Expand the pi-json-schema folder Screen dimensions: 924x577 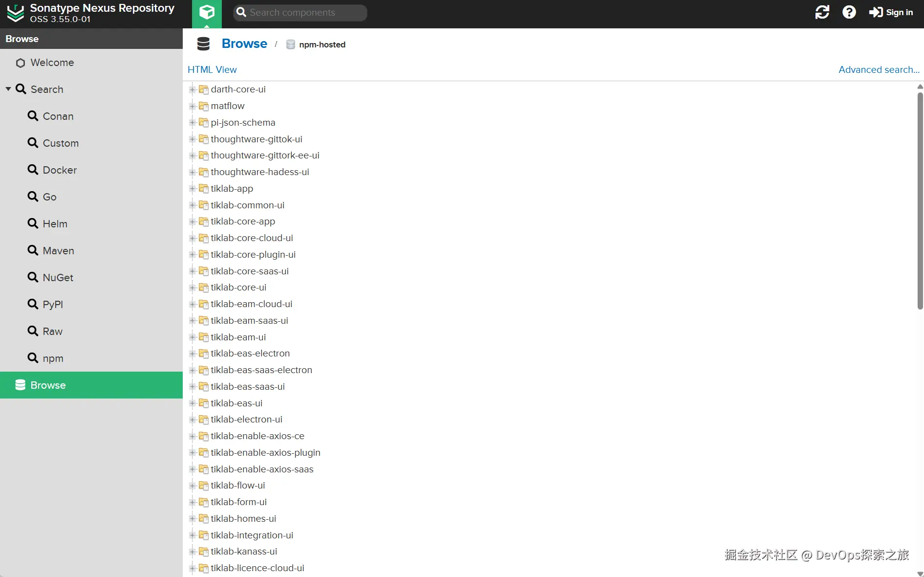click(x=193, y=123)
